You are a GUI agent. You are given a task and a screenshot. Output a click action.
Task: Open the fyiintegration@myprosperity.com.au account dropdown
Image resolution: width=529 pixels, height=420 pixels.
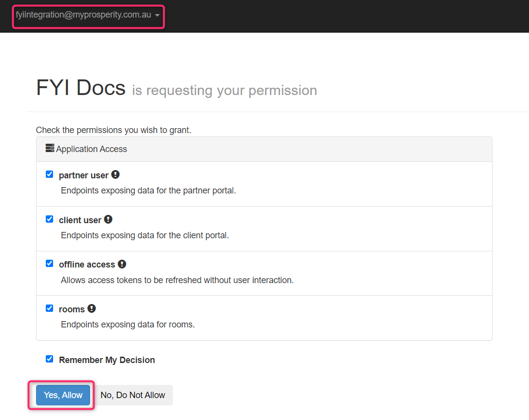tap(88, 15)
